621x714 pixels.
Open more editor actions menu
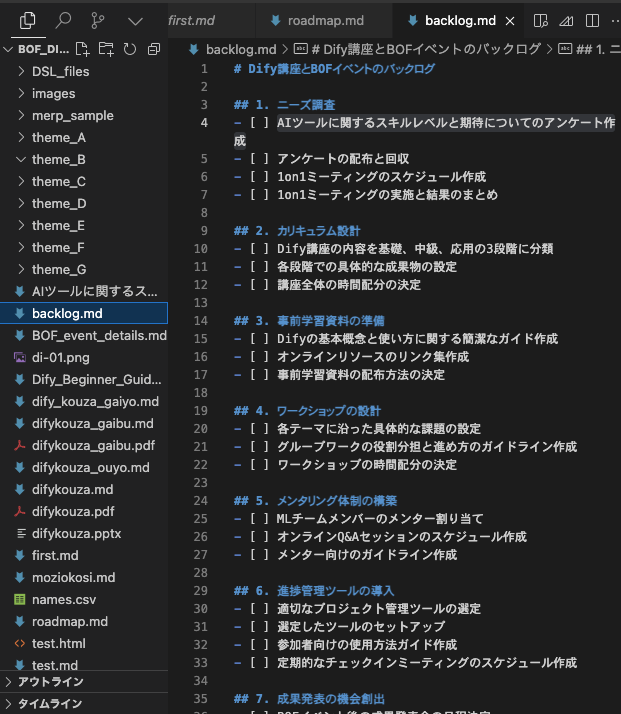click(615, 20)
